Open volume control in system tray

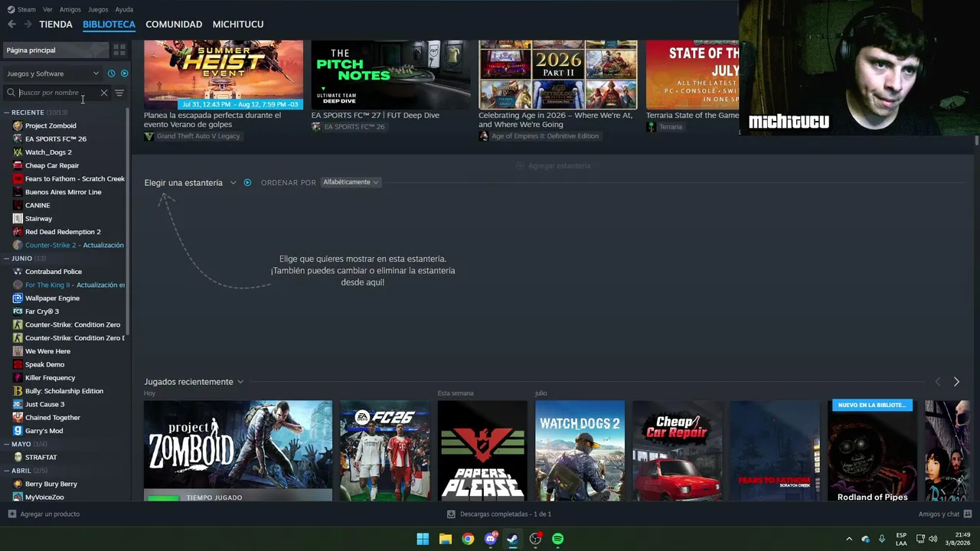[933, 539]
